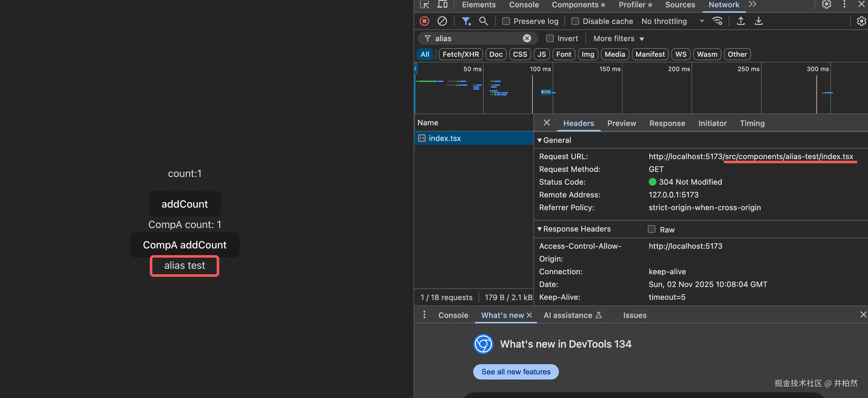Clear the alias filter text
Screen dimensions: 868x398
[527, 39]
